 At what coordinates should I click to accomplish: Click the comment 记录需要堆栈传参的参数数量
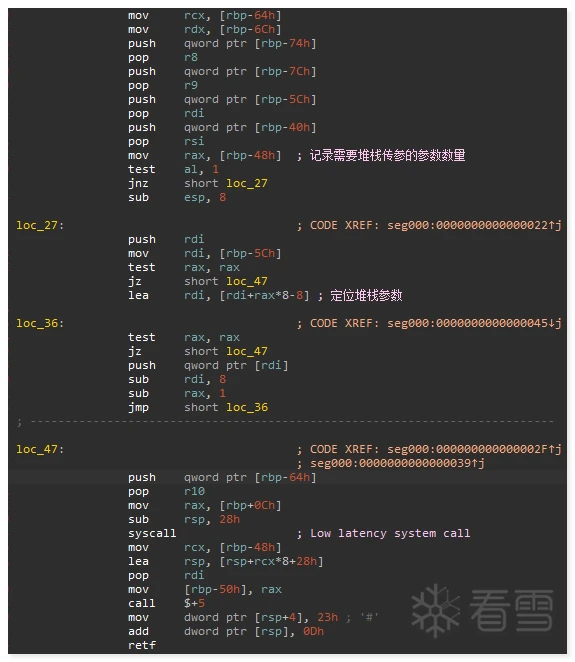pyautogui.click(x=387, y=155)
